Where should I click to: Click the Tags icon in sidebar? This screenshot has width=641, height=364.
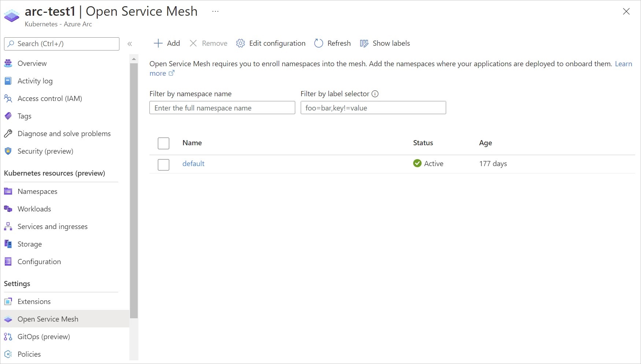[8, 116]
